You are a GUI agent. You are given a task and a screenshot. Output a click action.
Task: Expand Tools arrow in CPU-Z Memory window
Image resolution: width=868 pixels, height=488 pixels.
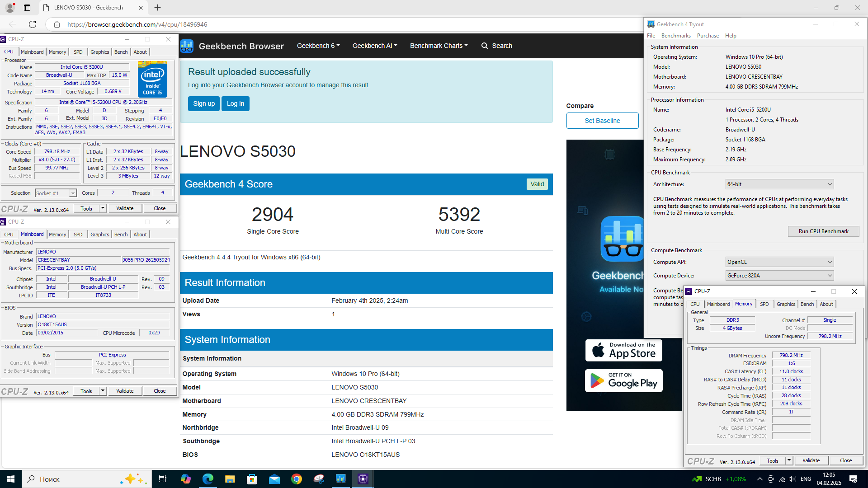789,460
